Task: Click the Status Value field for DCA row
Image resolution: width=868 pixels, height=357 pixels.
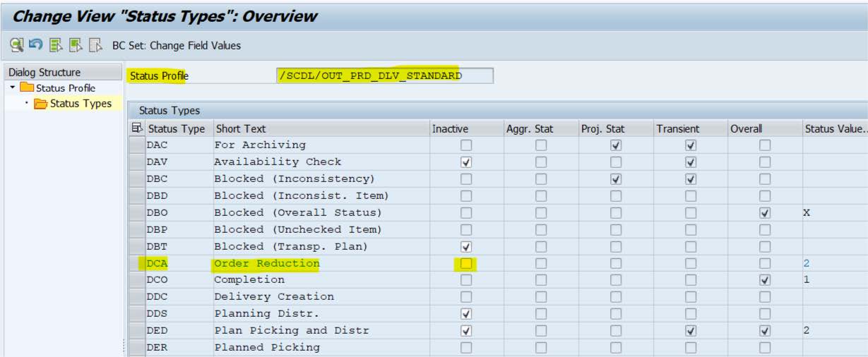Action: tap(833, 263)
